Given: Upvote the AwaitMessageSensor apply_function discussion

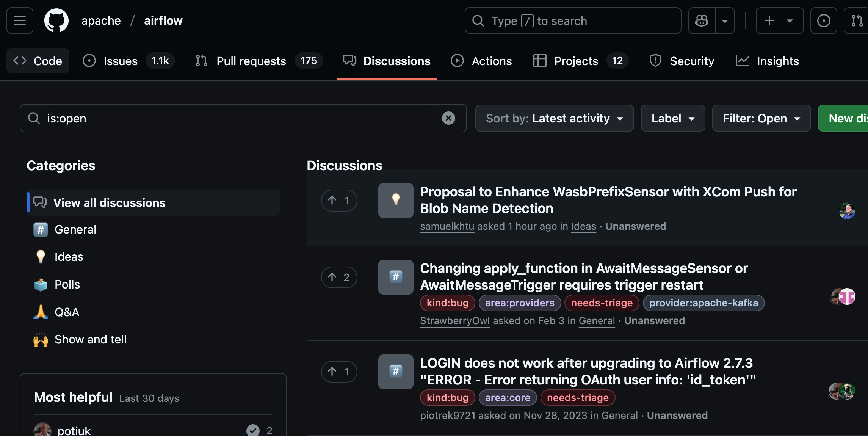Looking at the screenshot, I should 339,277.
